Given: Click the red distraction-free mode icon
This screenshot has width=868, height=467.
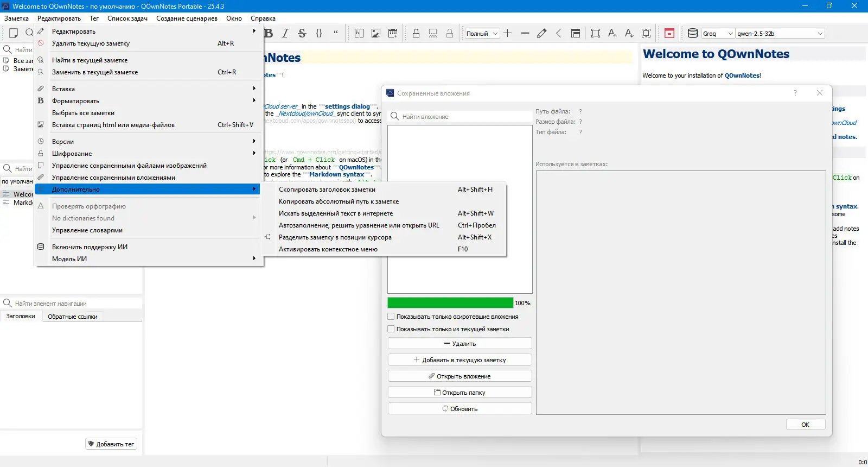Looking at the screenshot, I should pos(669,33).
